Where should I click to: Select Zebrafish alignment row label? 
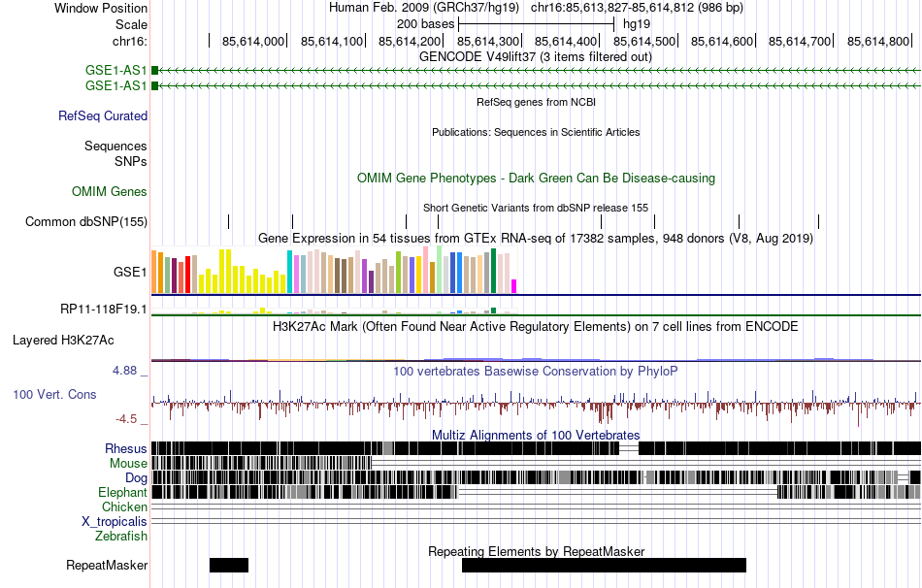coord(121,537)
